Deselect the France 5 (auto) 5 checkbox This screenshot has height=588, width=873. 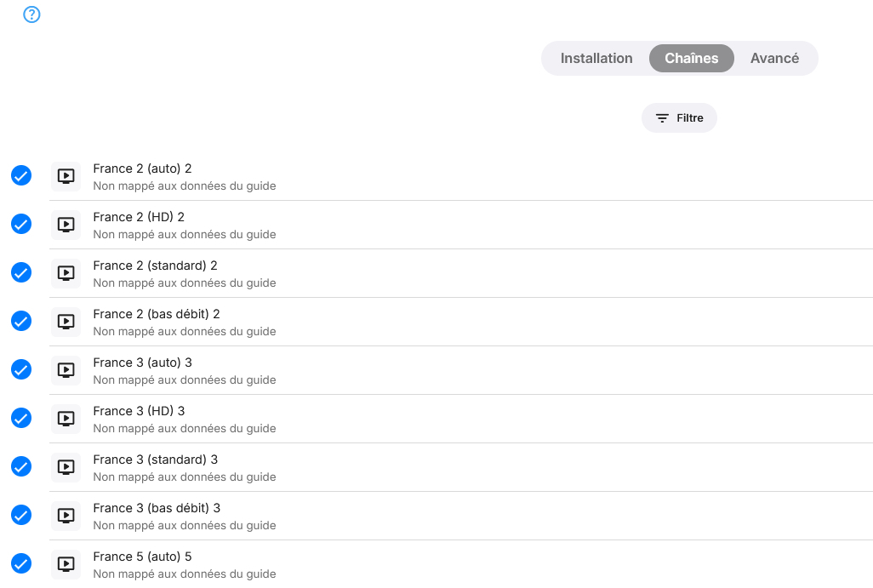21,563
